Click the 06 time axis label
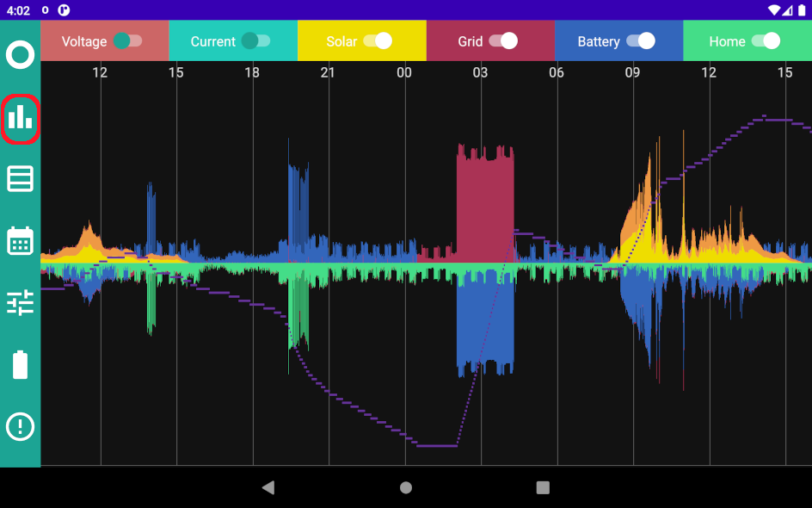The image size is (812, 508). tap(557, 72)
